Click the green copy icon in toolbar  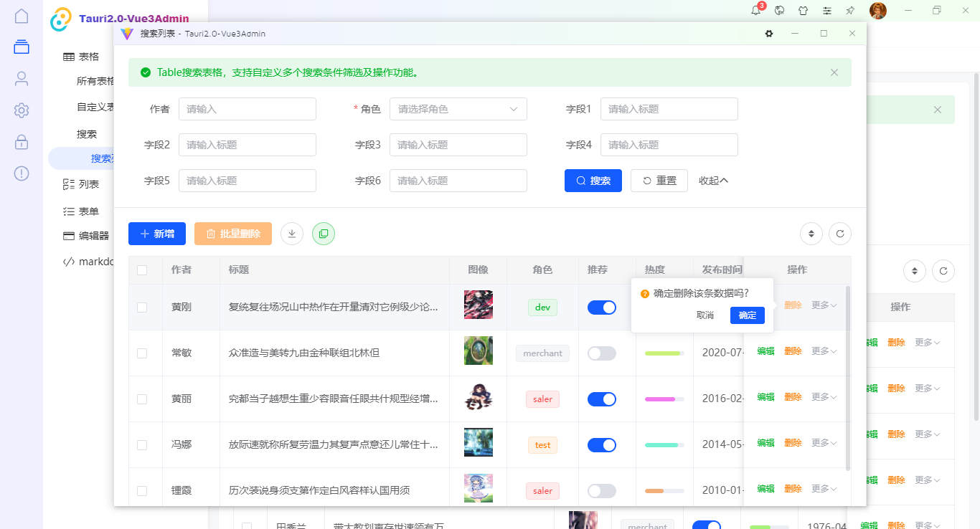(x=323, y=233)
